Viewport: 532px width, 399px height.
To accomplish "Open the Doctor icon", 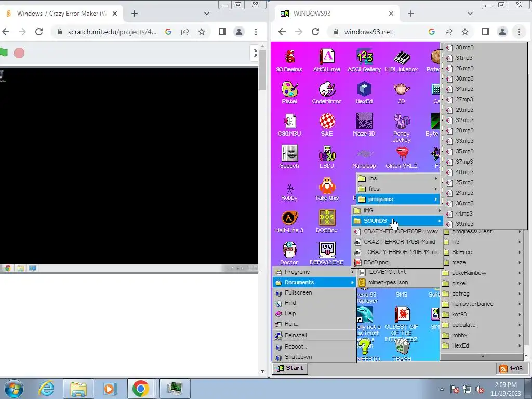I will 289,254.
